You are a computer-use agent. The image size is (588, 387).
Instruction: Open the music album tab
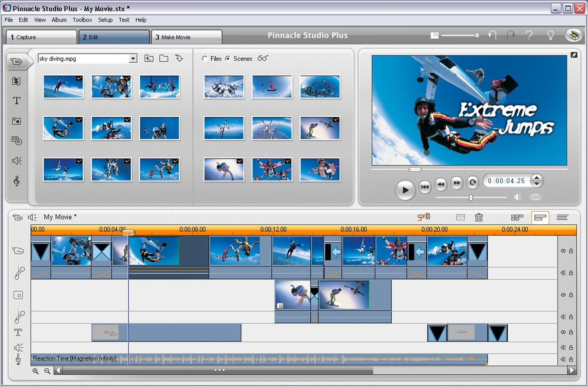coord(17,181)
